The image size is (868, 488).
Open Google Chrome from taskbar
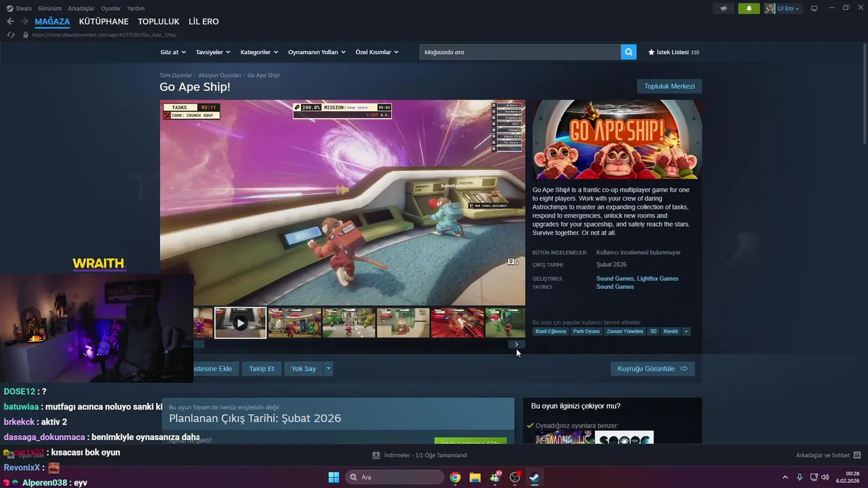[455, 477]
